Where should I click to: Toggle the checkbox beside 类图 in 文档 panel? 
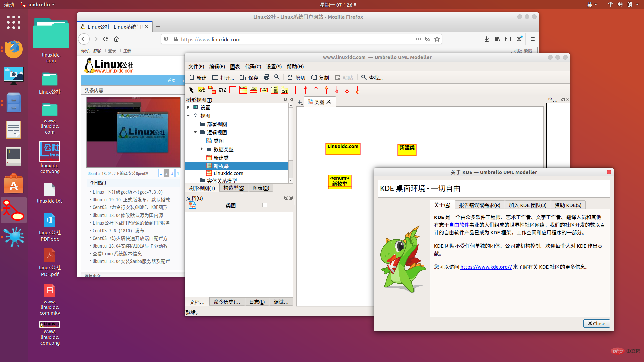265,205
